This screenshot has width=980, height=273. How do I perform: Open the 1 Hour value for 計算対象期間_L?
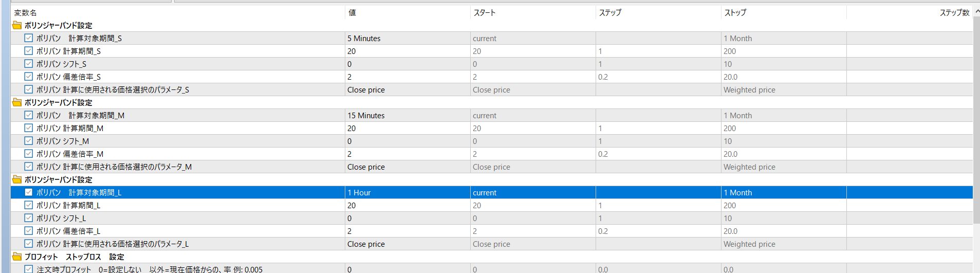coord(408,192)
